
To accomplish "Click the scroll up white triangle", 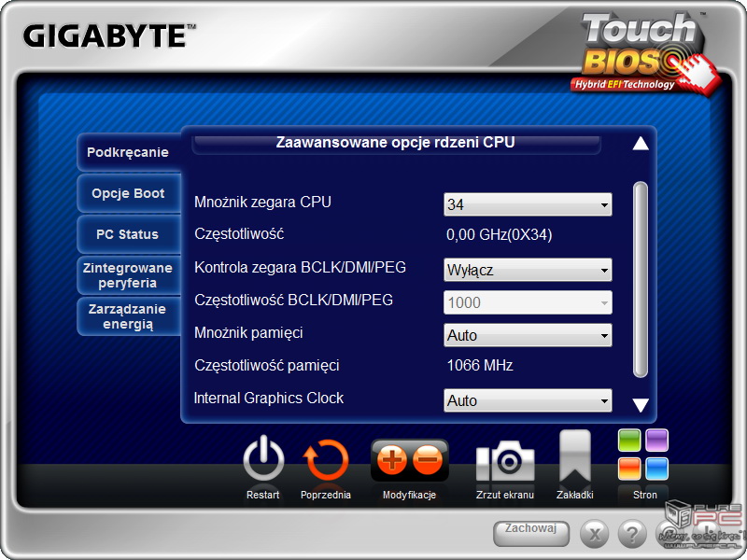I will pyautogui.click(x=641, y=143).
